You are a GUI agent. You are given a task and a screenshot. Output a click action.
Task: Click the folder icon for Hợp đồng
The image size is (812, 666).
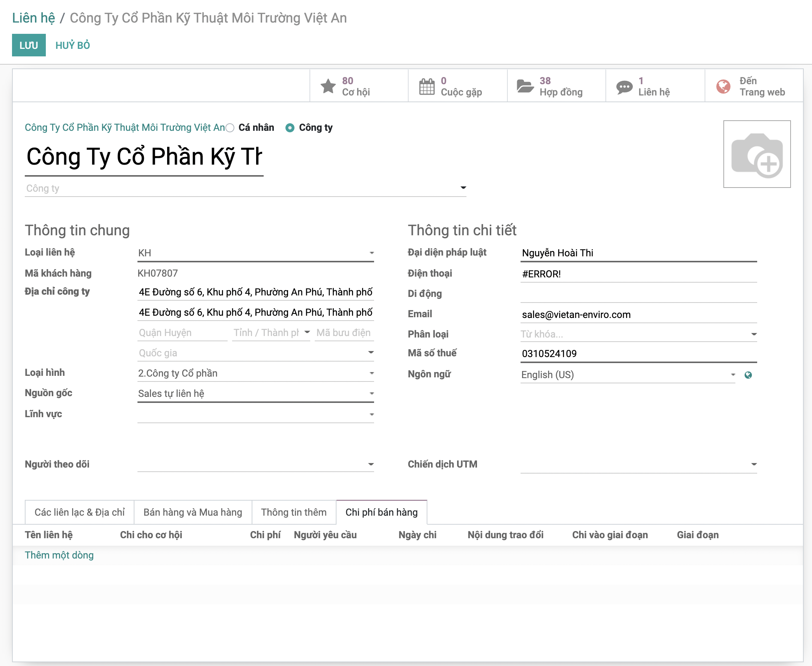[x=525, y=86]
